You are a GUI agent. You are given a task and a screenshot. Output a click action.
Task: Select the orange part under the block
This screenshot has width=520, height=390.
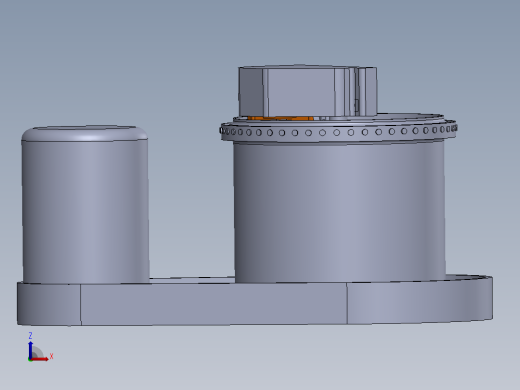[280, 118]
